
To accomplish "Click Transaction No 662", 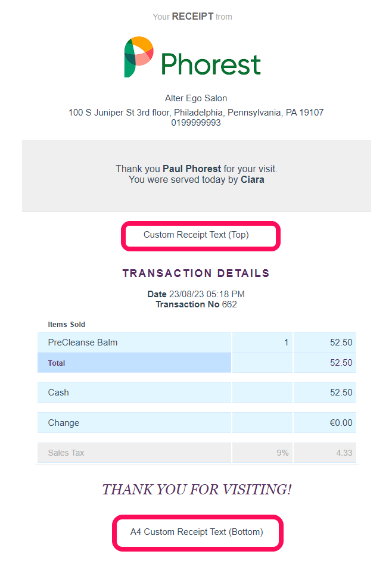I will (x=197, y=304).
